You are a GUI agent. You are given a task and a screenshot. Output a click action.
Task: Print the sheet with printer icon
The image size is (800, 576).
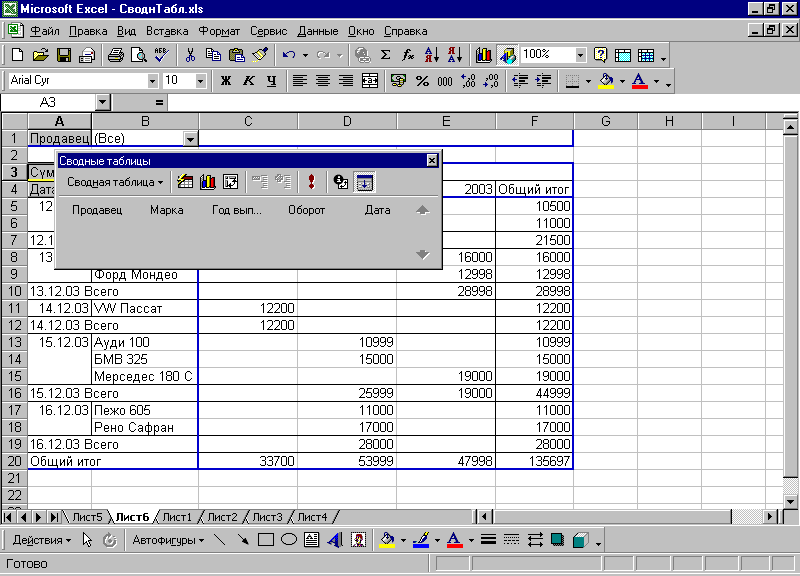pos(116,55)
